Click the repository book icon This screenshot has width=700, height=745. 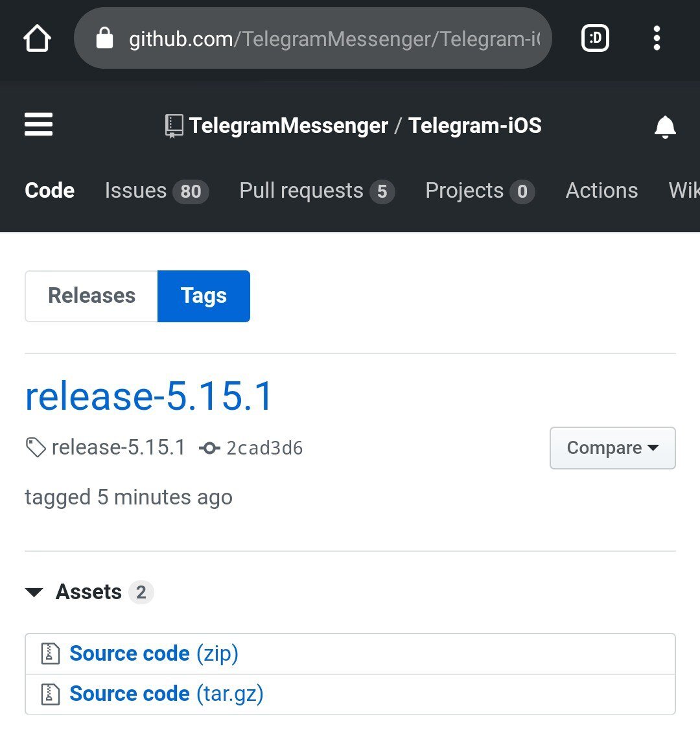click(174, 126)
